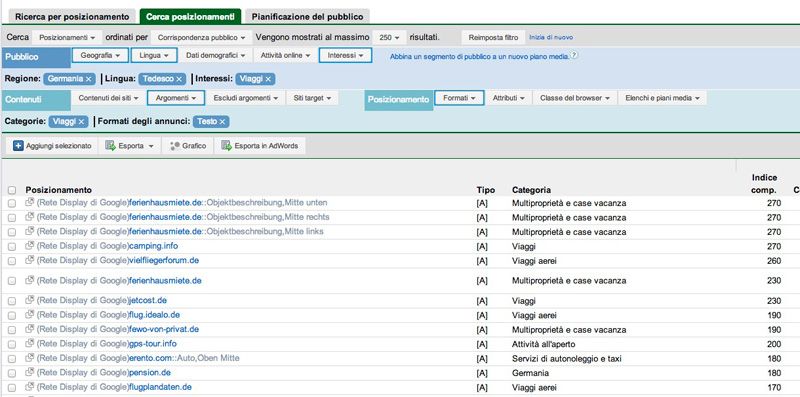Check the fewo-von-privat.de row checkbox

[12, 330]
